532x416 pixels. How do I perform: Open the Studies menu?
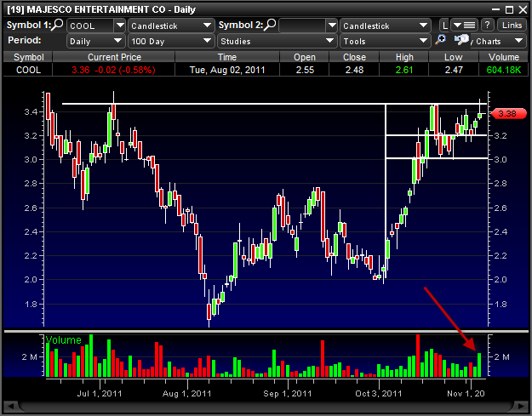pos(277,40)
